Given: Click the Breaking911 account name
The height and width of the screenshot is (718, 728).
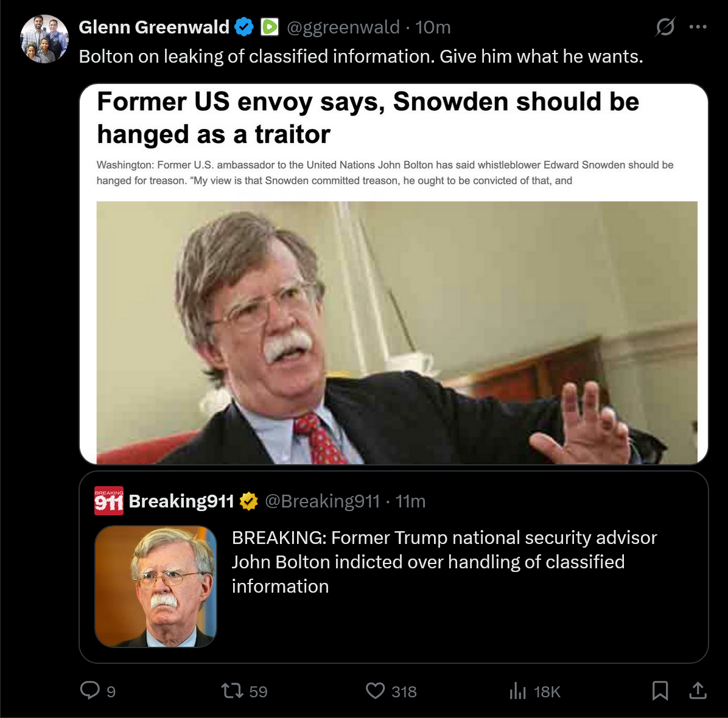Looking at the screenshot, I should (181, 501).
